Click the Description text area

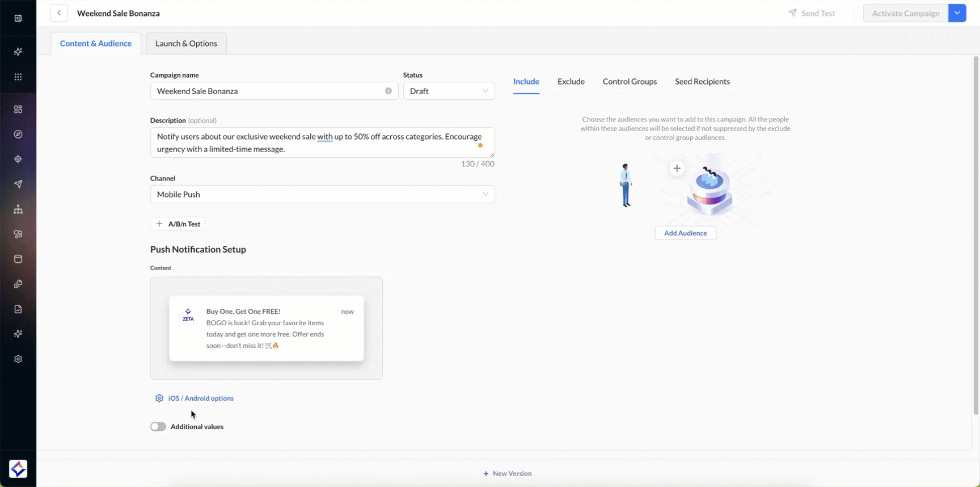[x=322, y=142]
